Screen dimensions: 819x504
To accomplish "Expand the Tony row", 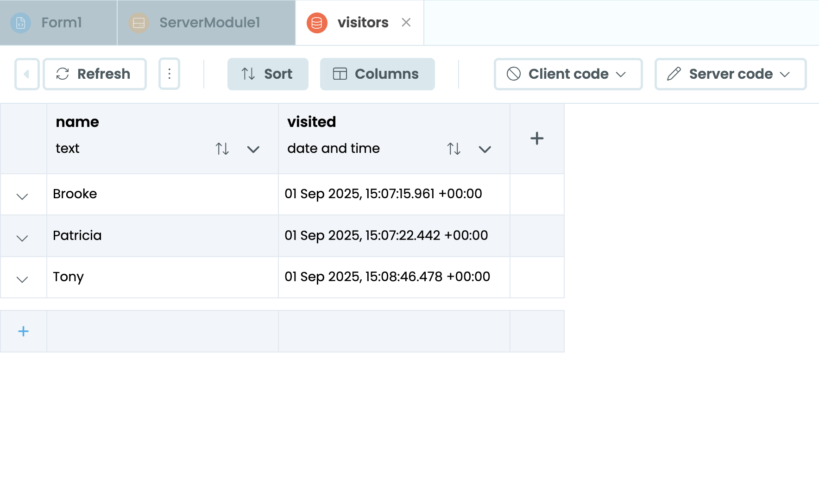I will 22,279.
